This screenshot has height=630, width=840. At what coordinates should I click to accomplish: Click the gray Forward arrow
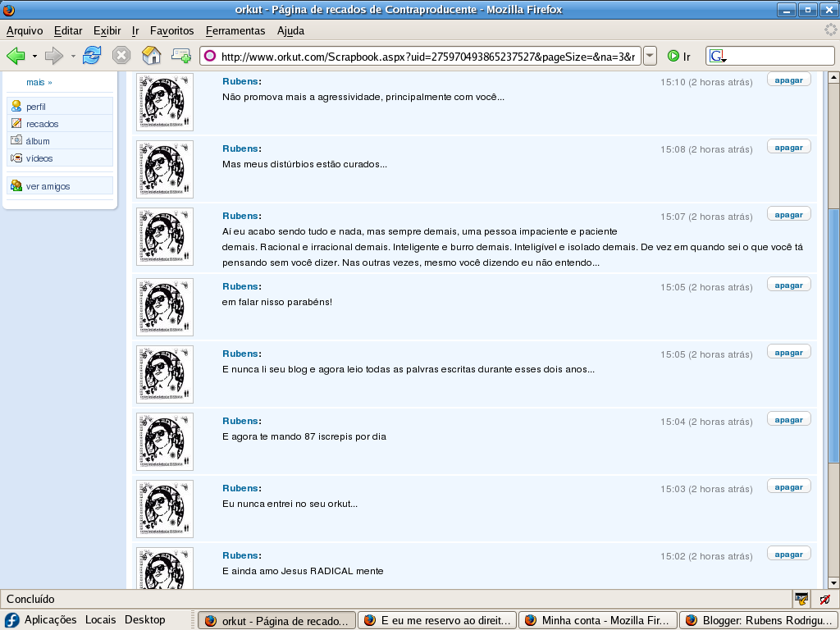(x=53, y=55)
